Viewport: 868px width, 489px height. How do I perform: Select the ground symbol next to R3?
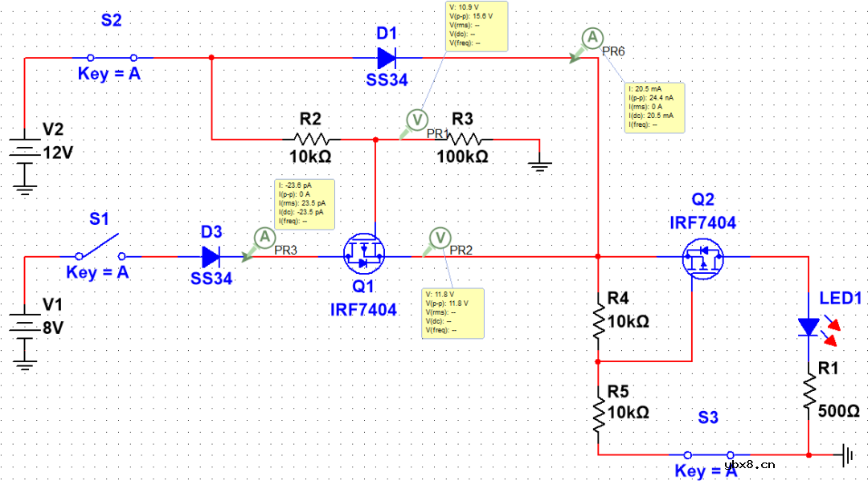coord(540,165)
